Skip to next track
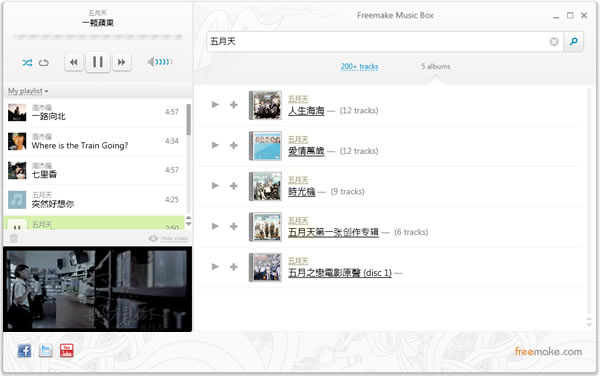Screen dimensions: 600x376 click(122, 62)
